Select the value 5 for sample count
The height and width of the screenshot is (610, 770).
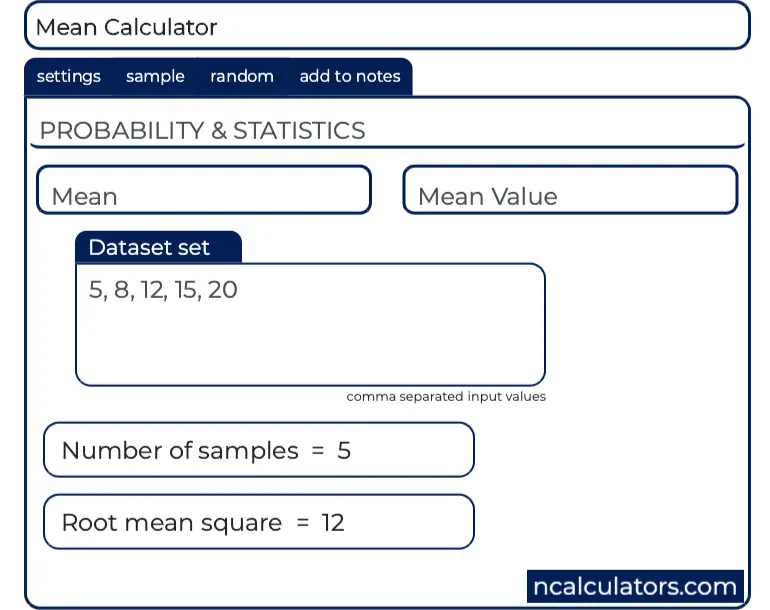[344, 451]
